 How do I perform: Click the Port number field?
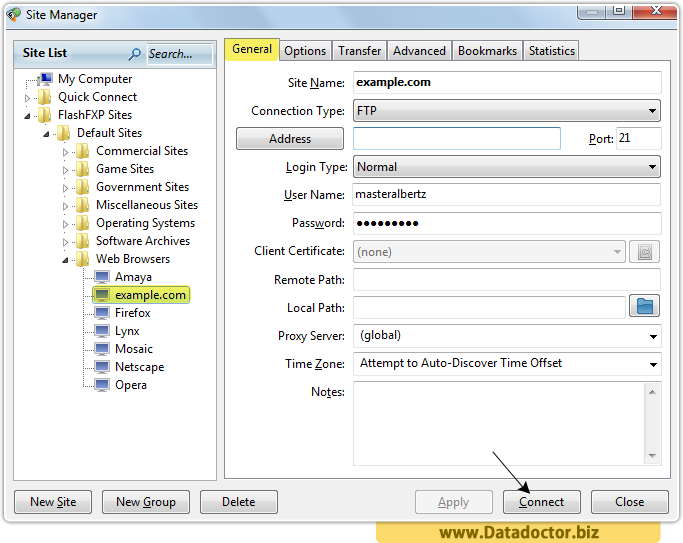639,138
